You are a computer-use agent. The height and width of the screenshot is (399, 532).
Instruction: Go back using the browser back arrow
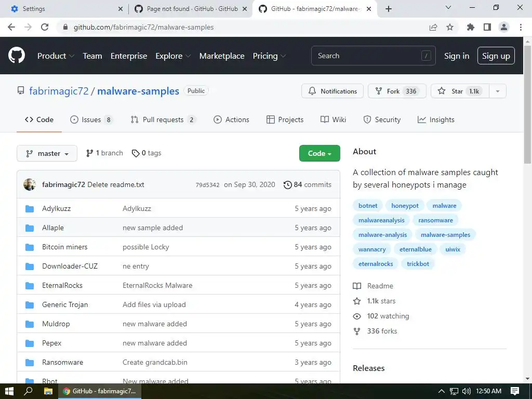pyautogui.click(x=11, y=27)
